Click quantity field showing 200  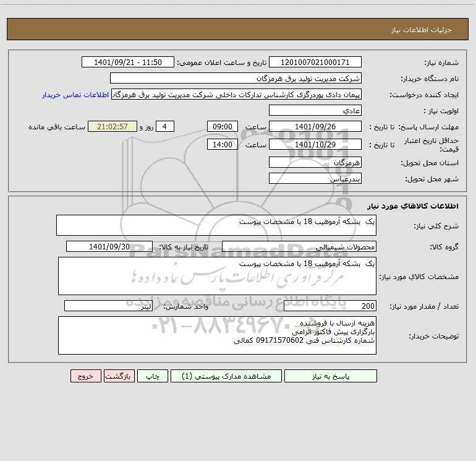330,306
